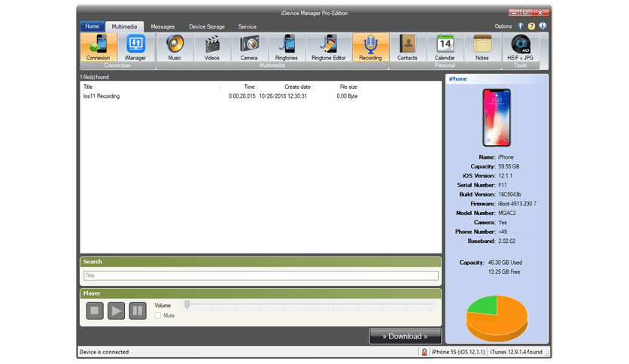Click the Baseband value 2.02.02
The width and height of the screenshot is (629, 364).
pos(507,241)
